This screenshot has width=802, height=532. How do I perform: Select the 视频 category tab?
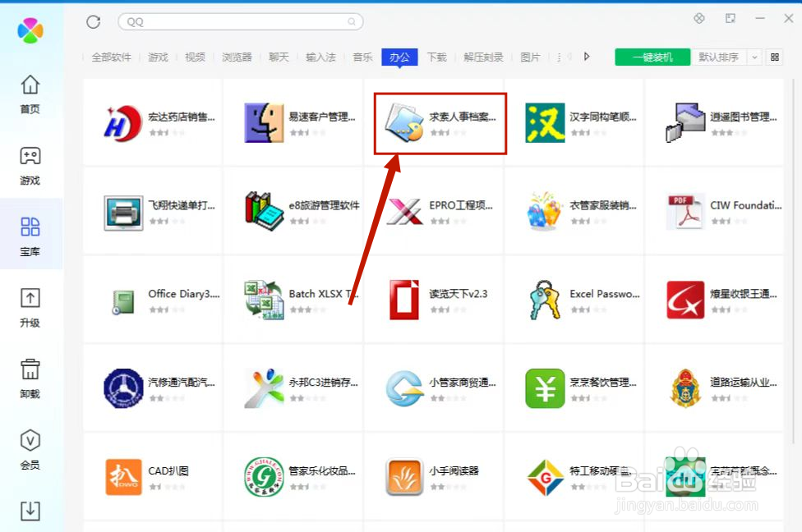(x=195, y=57)
